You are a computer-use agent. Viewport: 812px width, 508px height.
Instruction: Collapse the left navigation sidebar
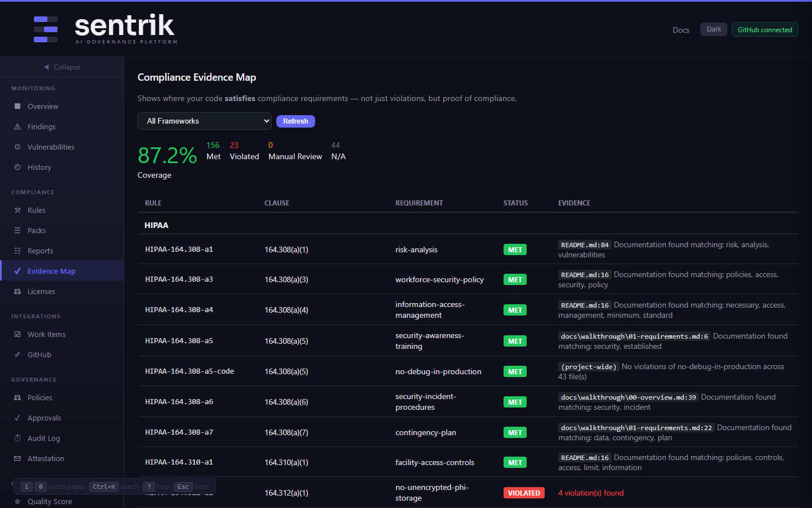pyautogui.click(x=61, y=67)
